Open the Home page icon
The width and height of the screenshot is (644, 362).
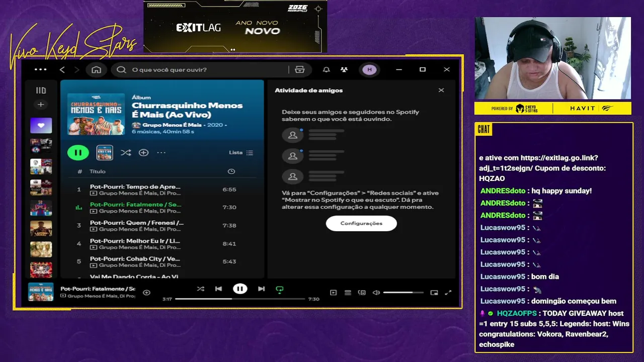click(x=96, y=70)
